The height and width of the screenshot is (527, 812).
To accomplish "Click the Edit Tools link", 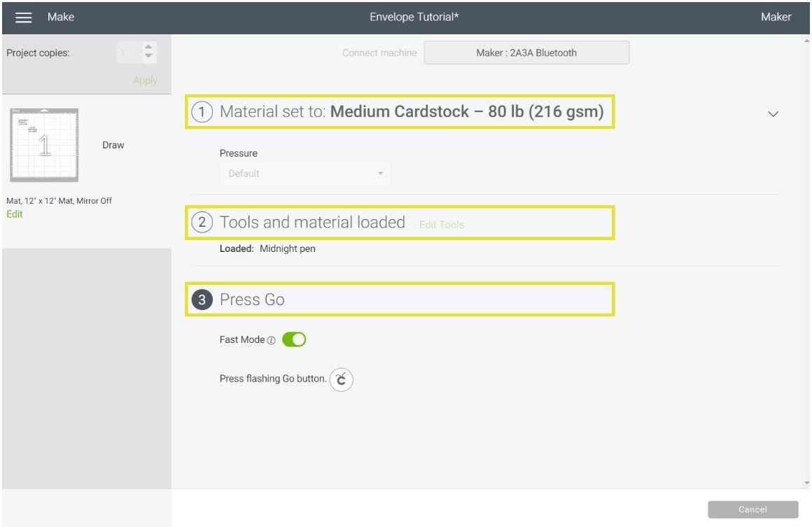I will 441,225.
